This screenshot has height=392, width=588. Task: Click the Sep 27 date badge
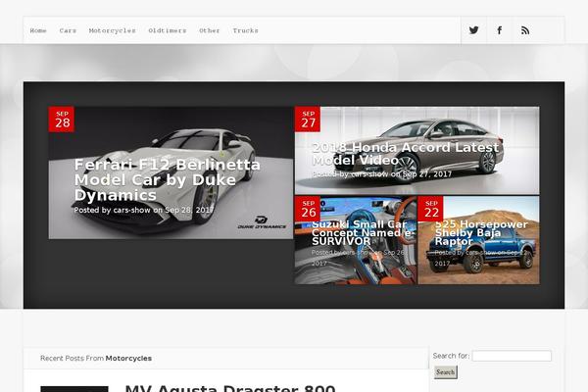(x=308, y=120)
